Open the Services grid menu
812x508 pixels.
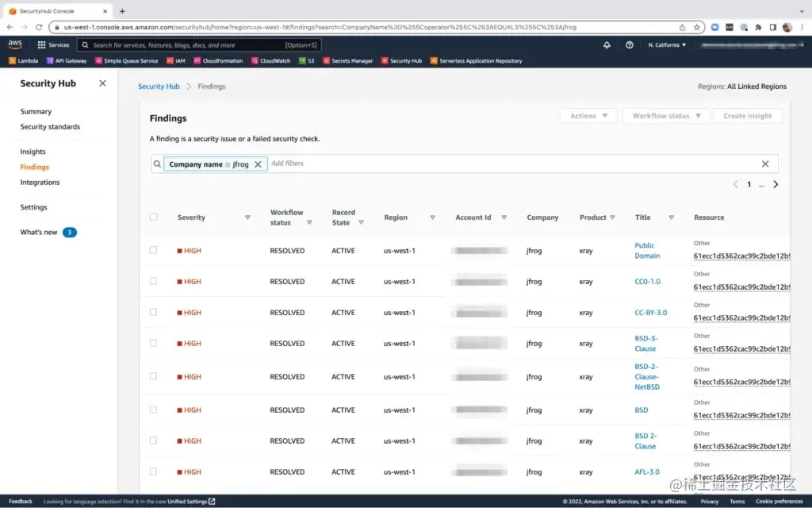pos(53,45)
